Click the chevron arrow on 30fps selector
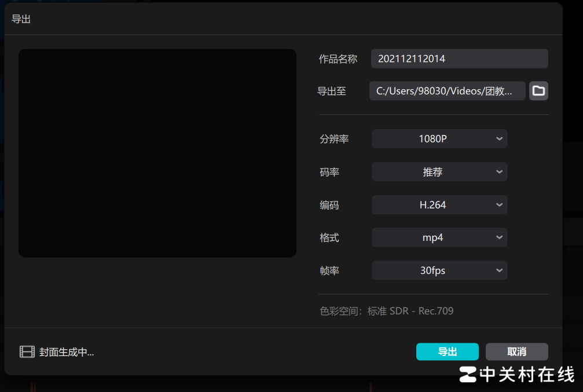 (498, 270)
